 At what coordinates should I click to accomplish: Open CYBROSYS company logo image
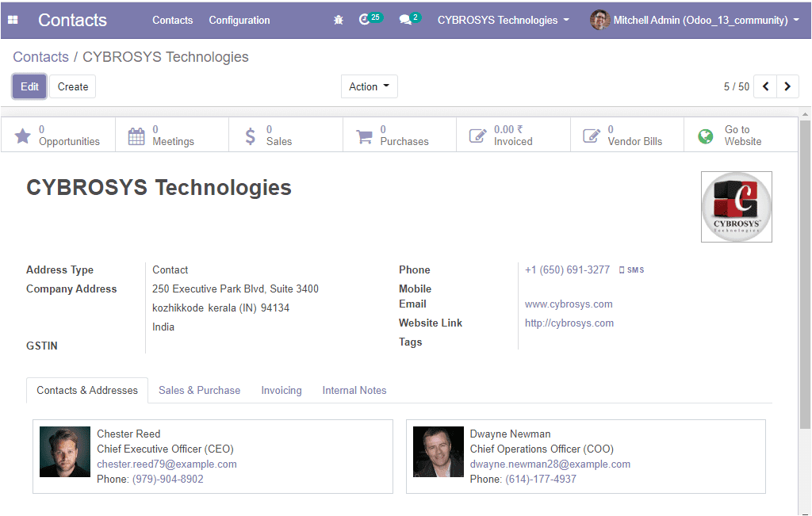pyautogui.click(x=737, y=207)
